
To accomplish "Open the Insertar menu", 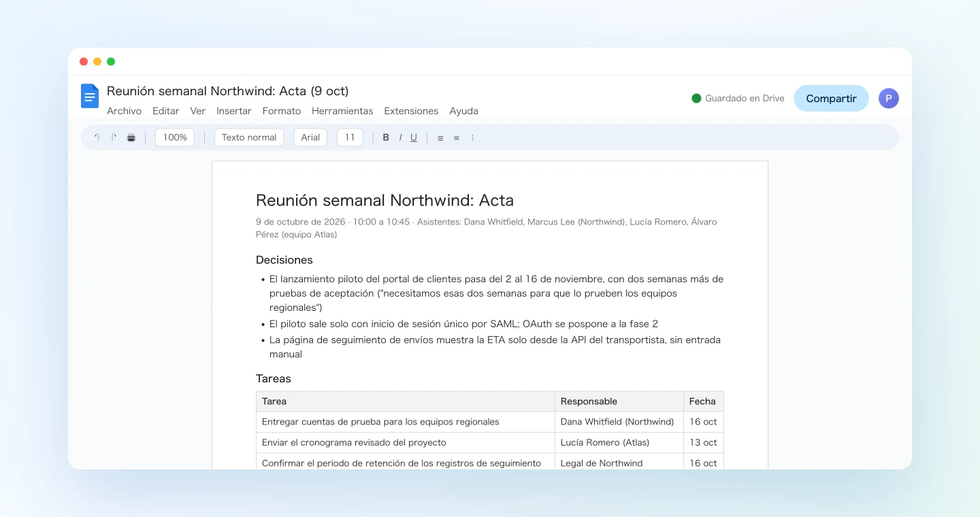I will [234, 111].
